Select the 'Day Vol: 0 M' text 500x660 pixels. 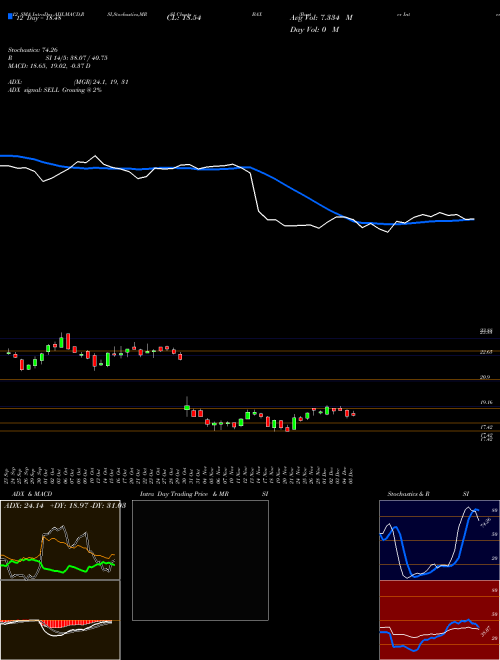click(x=314, y=30)
